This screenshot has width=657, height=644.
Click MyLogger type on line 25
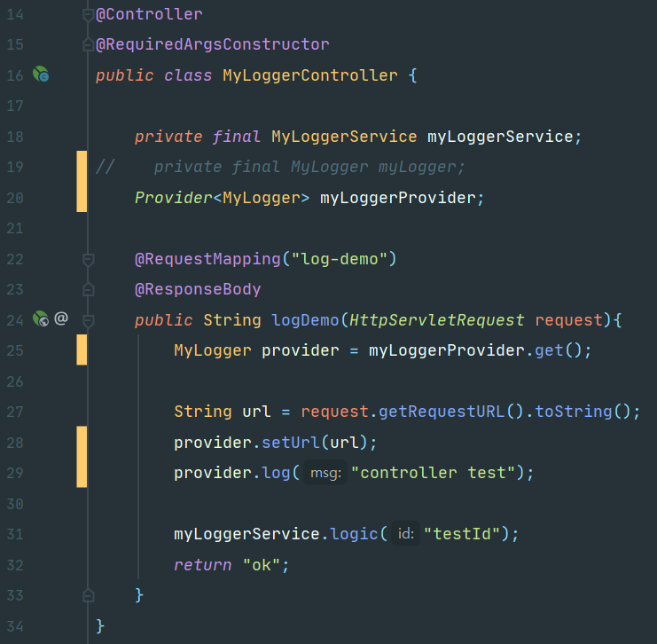(x=213, y=350)
